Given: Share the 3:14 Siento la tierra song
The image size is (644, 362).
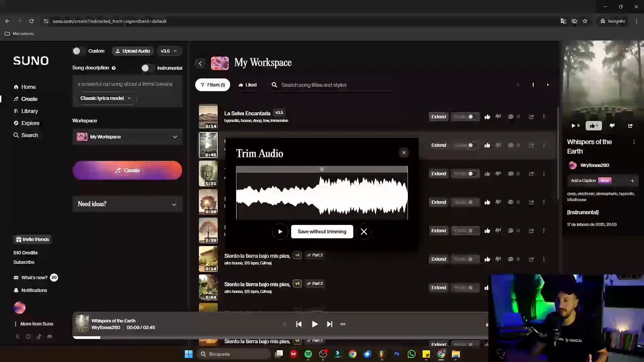Looking at the screenshot, I should click(x=531, y=259).
